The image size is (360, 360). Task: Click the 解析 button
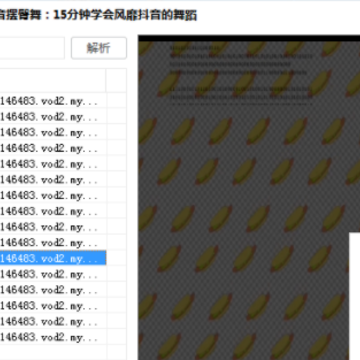coord(99,48)
